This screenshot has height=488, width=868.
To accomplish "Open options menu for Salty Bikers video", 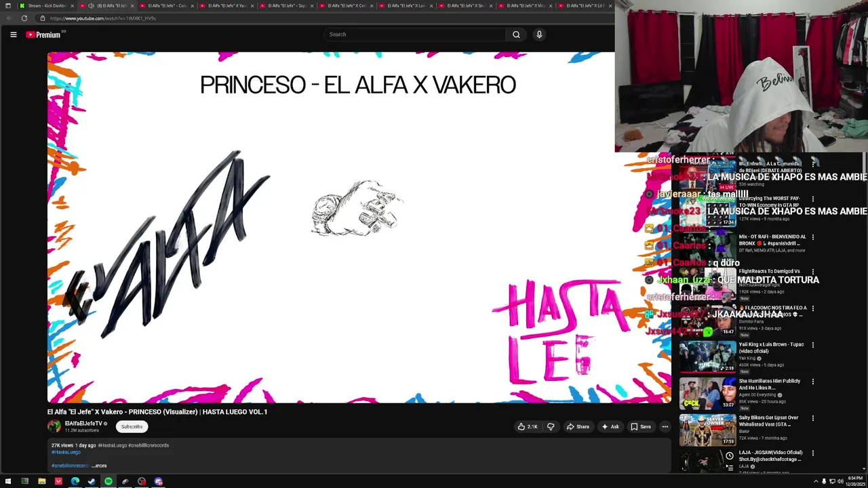I will [x=813, y=418].
